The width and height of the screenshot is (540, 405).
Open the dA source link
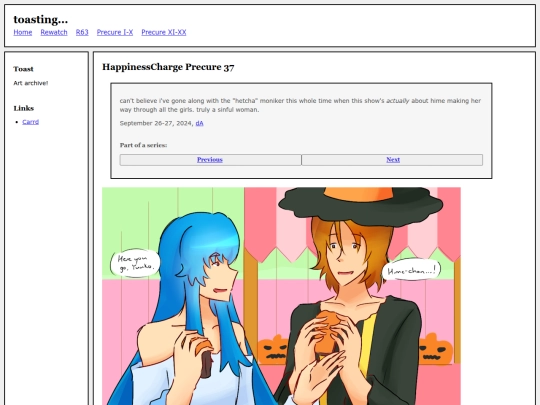(199, 123)
